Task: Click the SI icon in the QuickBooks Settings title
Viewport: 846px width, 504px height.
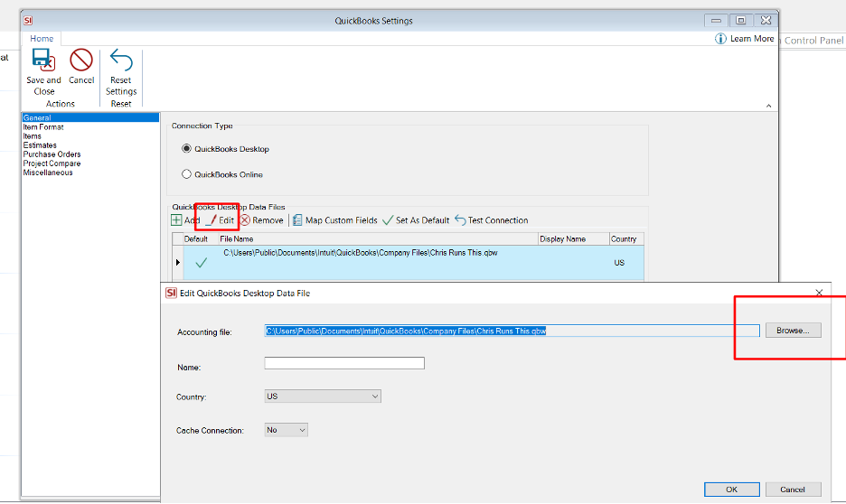Action: (28, 21)
